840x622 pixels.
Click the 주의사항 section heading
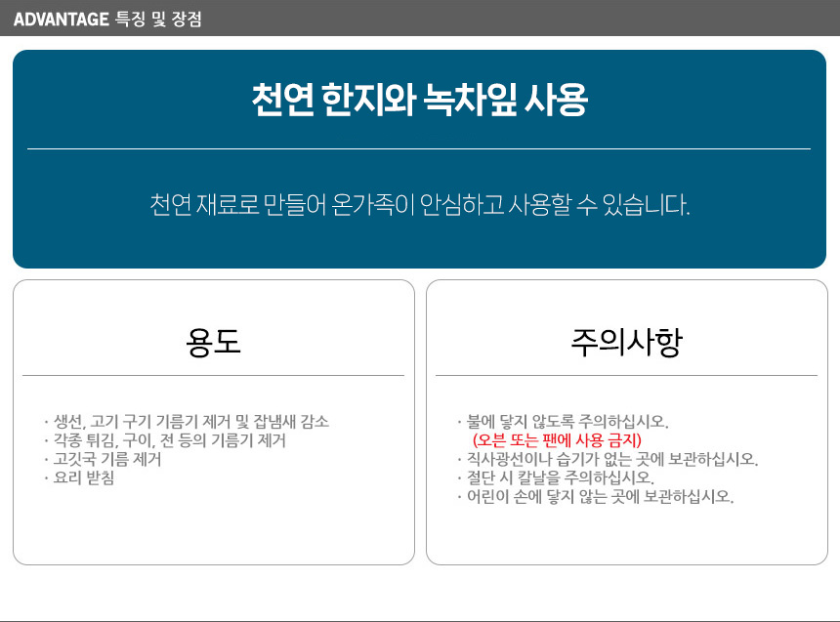(626, 342)
